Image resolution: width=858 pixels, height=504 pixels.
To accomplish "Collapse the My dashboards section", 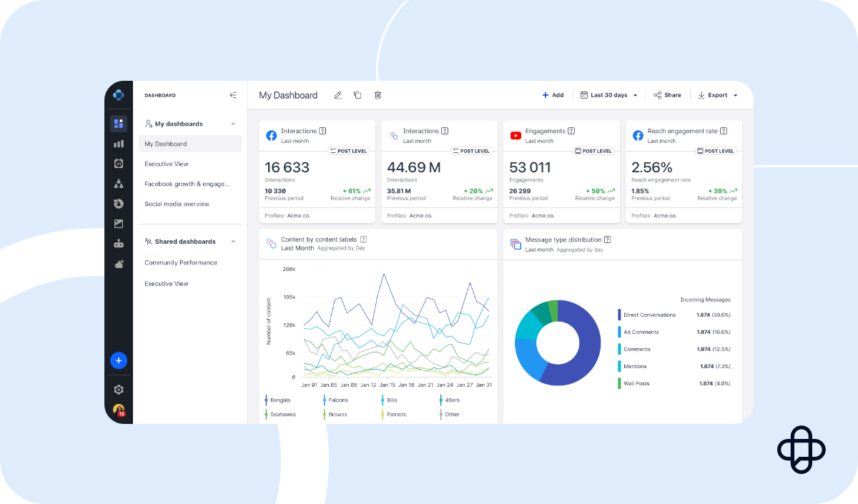I will [x=232, y=123].
